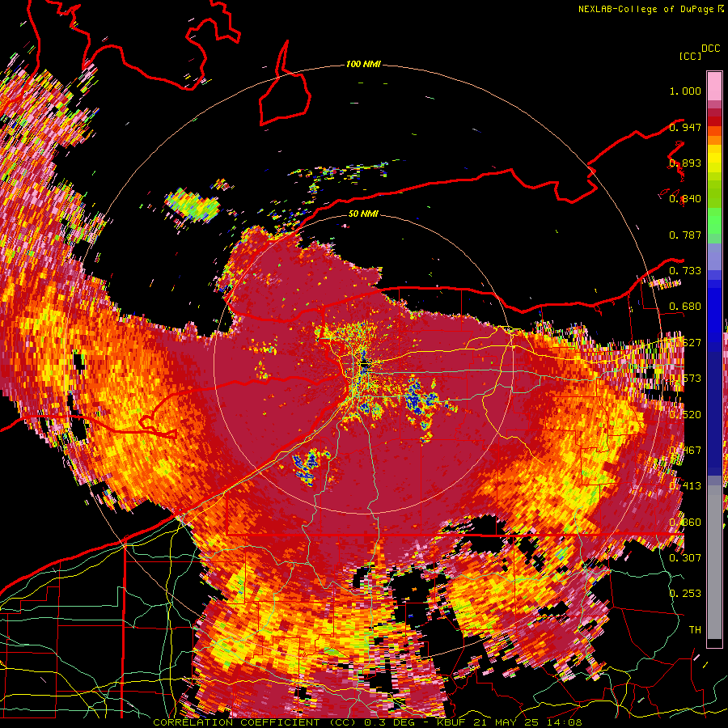Click the DCC legend title
This screenshot has width=728, height=728.
tap(710, 49)
